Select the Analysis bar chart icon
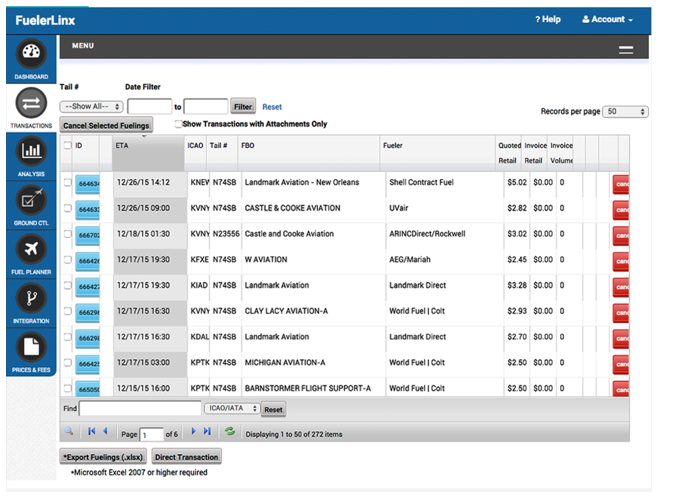The width and height of the screenshot is (687, 499). coord(30,154)
